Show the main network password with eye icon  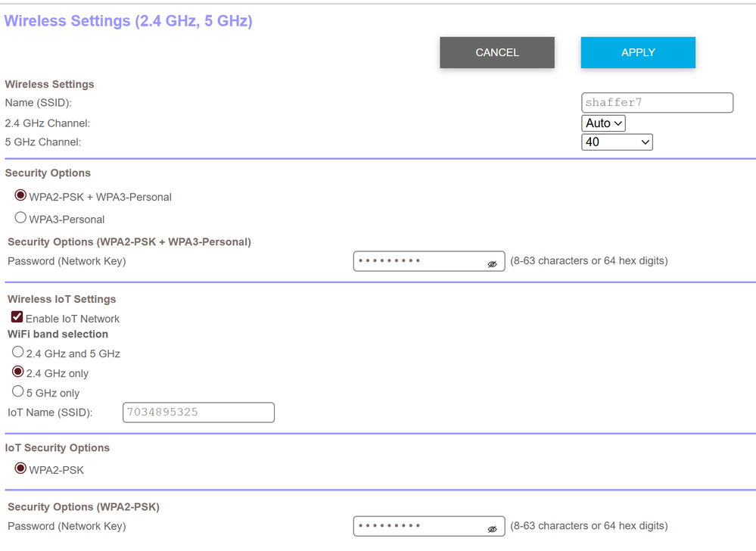pyautogui.click(x=492, y=263)
